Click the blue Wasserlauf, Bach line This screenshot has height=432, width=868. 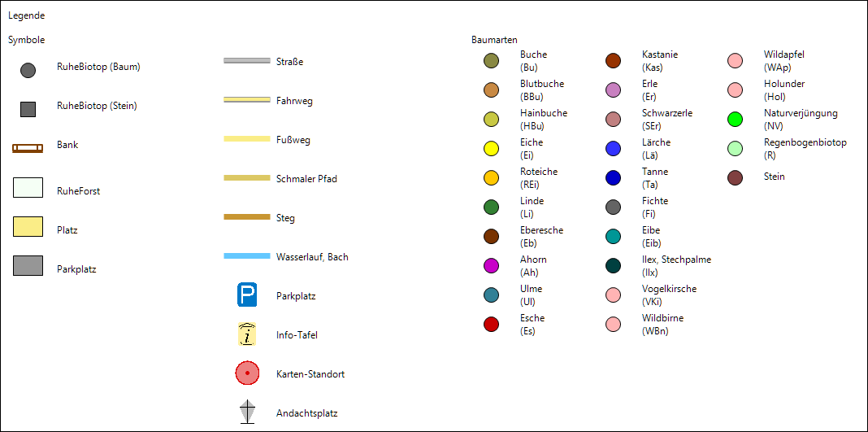(x=247, y=256)
